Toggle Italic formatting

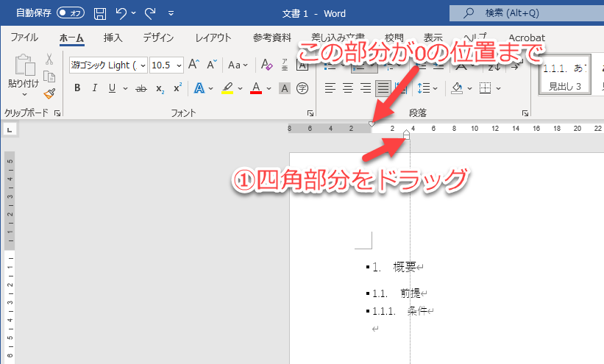pos(94,88)
